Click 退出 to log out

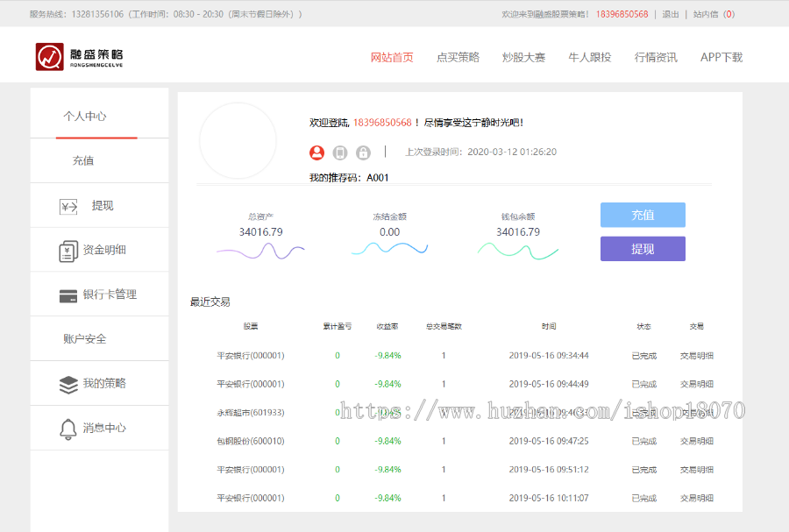click(x=670, y=14)
